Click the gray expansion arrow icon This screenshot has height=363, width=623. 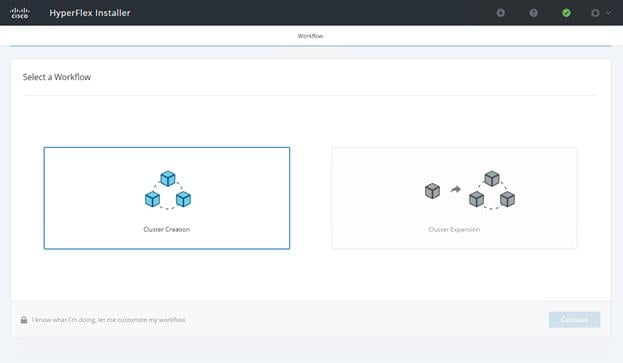[x=455, y=189]
